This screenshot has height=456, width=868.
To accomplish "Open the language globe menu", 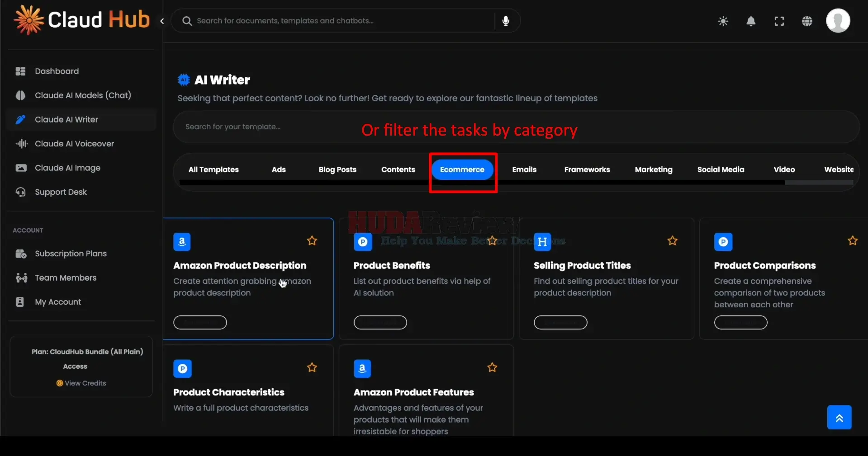I will 807,21.
